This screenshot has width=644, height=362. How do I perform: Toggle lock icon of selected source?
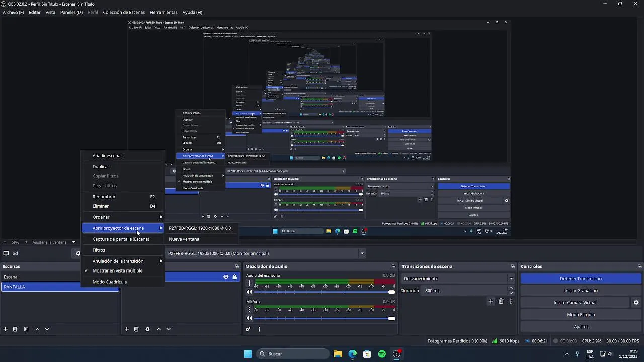coord(234,277)
